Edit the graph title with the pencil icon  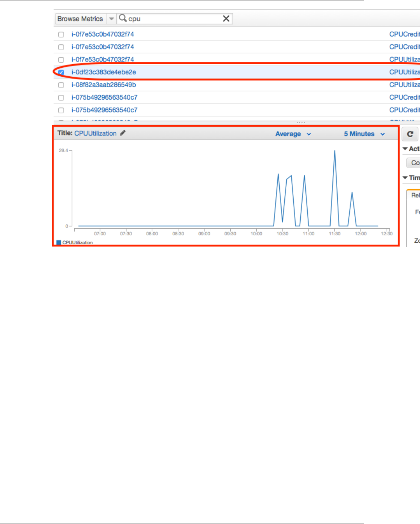(123, 133)
